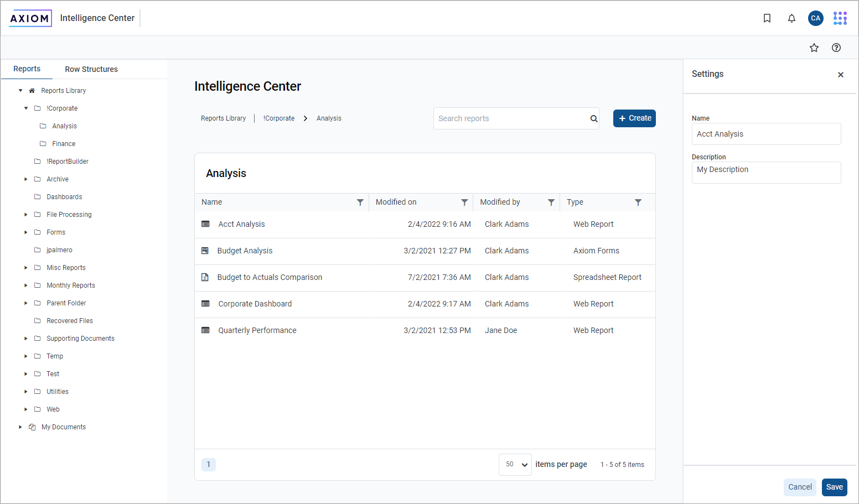Click the Create button
This screenshot has width=859, height=504.
coord(634,118)
